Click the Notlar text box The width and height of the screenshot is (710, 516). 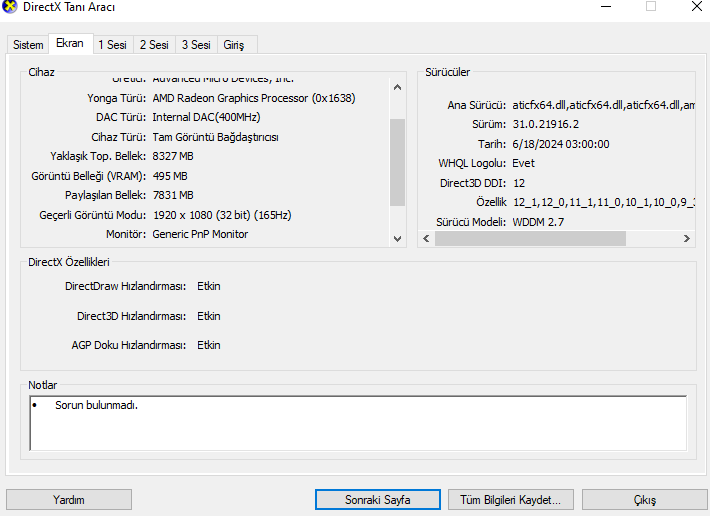pos(358,423)
